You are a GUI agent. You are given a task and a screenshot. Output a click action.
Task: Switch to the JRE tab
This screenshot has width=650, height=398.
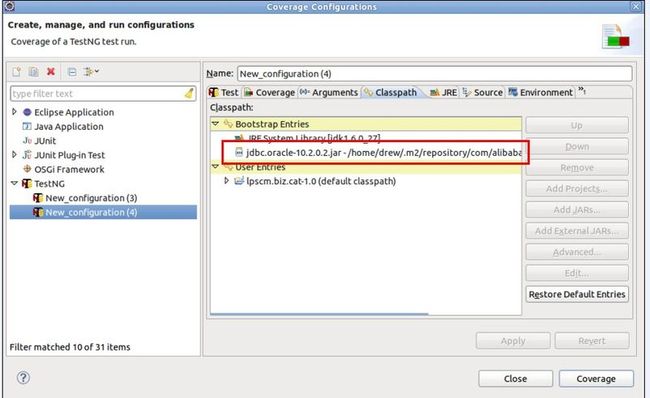[444, 92]
